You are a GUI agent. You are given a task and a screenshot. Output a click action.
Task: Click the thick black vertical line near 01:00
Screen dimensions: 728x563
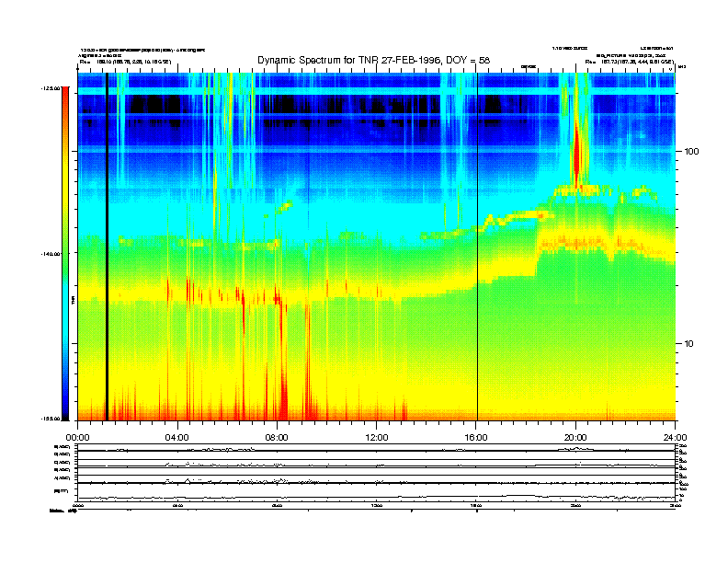[x=107, y=247]
